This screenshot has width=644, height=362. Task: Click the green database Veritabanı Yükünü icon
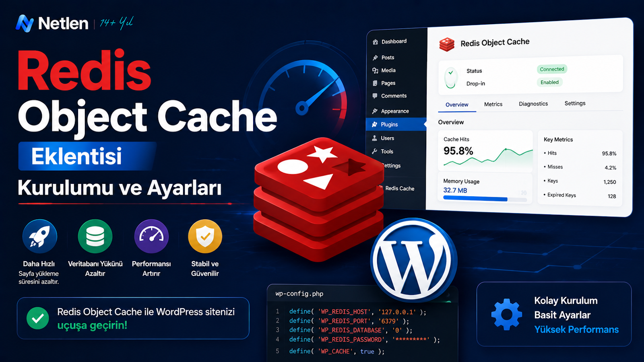95,236
